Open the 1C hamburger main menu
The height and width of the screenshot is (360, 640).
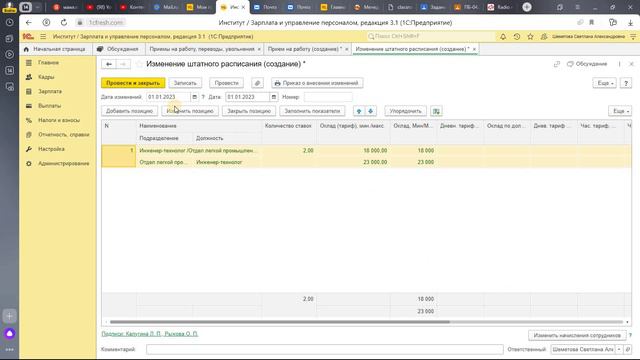click(x=43, y=36)
